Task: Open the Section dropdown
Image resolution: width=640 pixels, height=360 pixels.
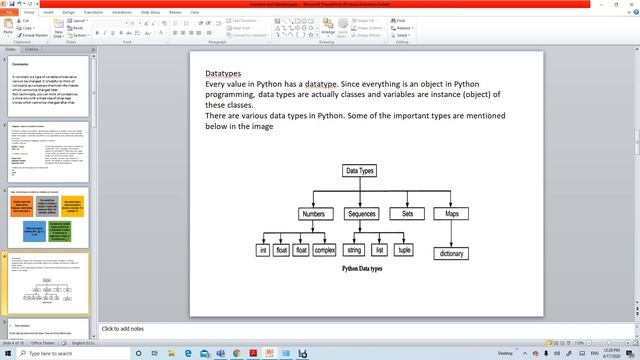Action: [x=78, y=35]
